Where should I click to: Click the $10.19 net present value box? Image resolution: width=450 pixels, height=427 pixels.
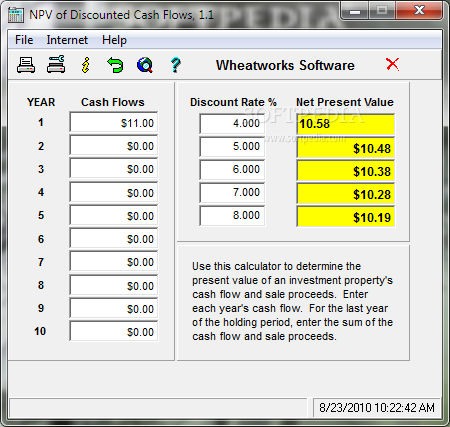(x=345, y=217)
